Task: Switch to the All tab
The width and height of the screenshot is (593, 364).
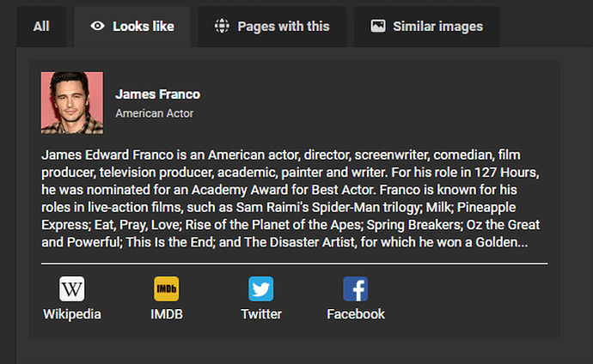Action: [x=41, y=27]
